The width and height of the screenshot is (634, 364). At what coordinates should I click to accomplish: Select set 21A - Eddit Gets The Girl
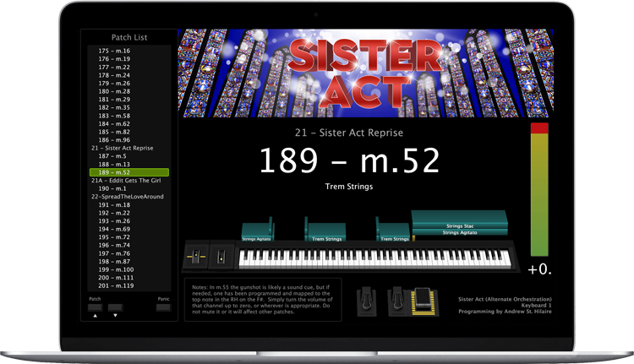tap(126, 181)
